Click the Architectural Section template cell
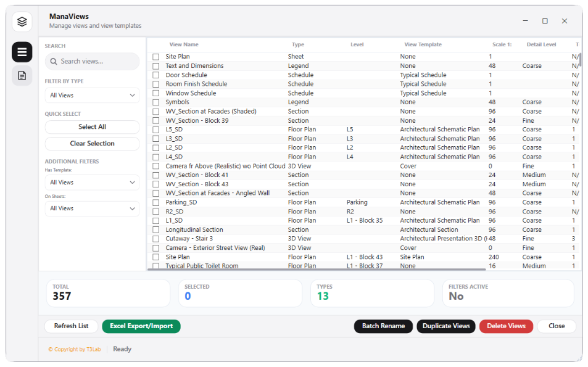This screenshot has height=367, width=588. coord(429,230)
